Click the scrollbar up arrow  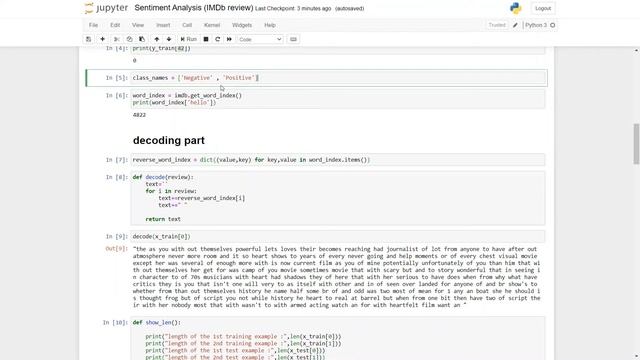point(636,50)
